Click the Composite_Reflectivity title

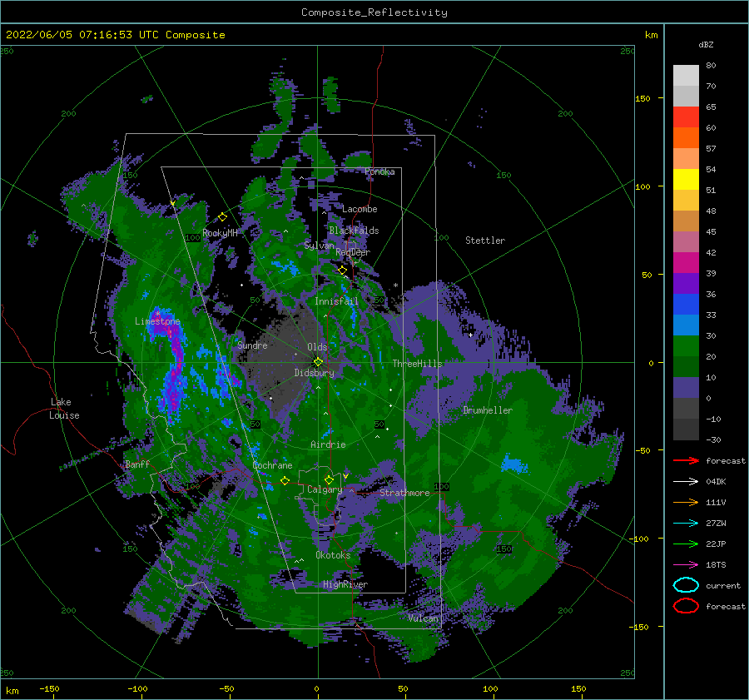pos(374,12)
